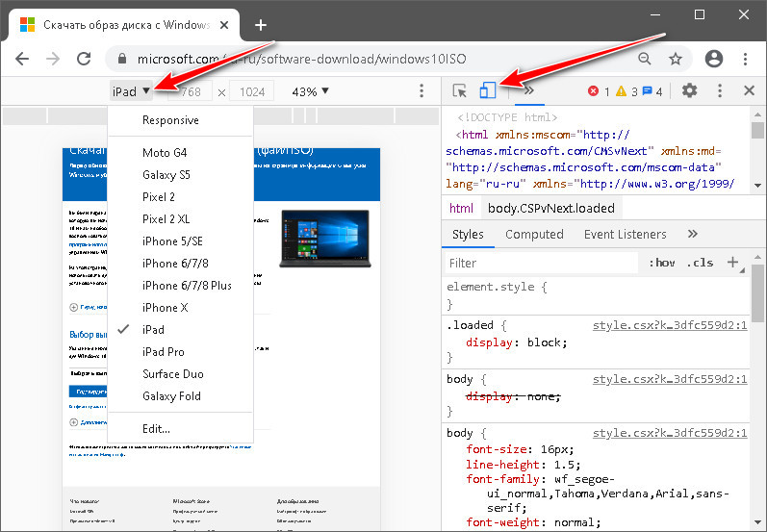This screenshot has height=532, width=767.
Task: Click the padlock site info icon
Action: coord(122,59)
